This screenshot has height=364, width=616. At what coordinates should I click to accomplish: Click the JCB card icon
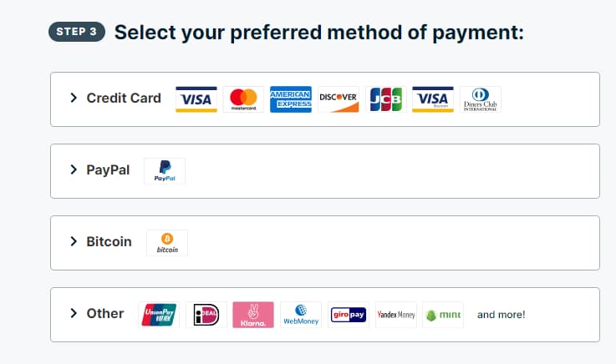(x=385, y=99)
